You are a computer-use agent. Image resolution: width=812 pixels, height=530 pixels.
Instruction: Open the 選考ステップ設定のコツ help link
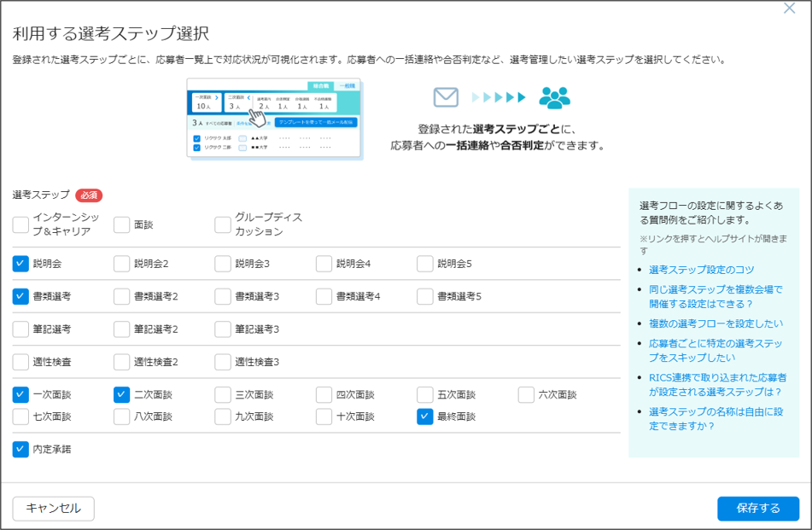coord(701,270)
